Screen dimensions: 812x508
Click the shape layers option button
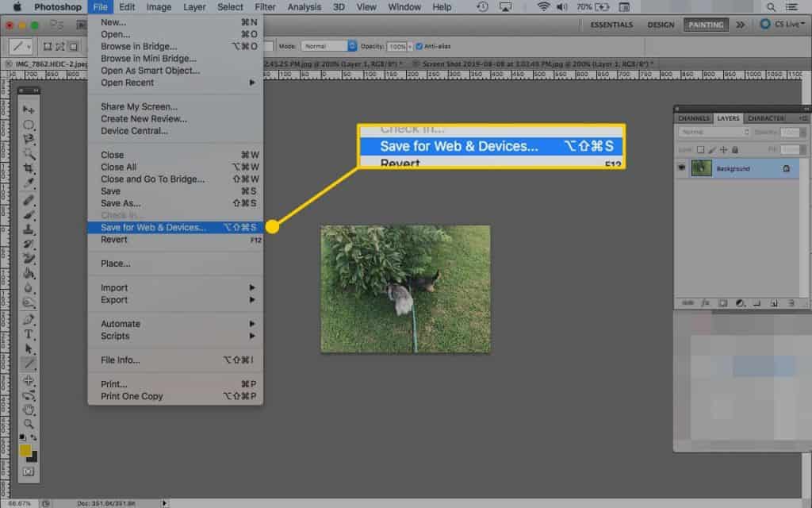[48, 47]
